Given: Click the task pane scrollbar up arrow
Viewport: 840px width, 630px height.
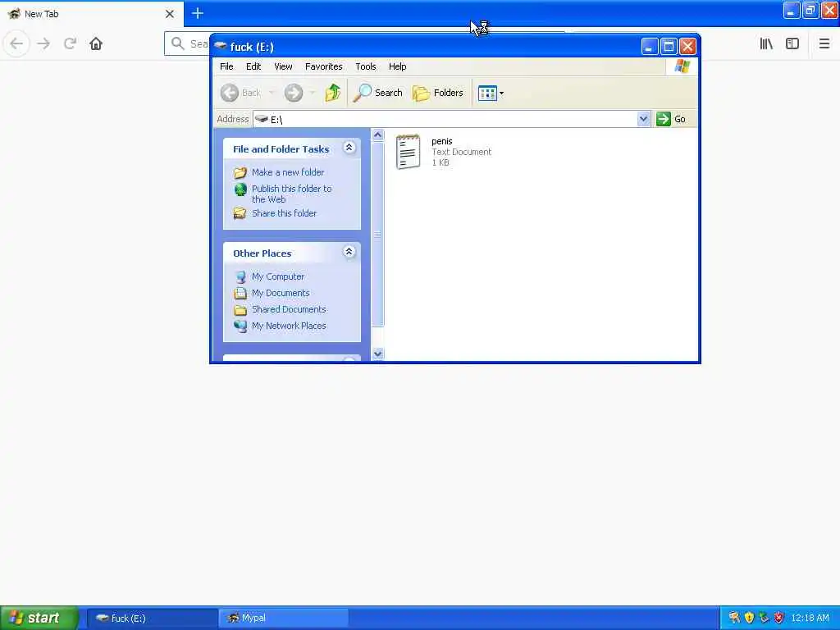Looking at the screenshot, I should click(x=377, y=135).
